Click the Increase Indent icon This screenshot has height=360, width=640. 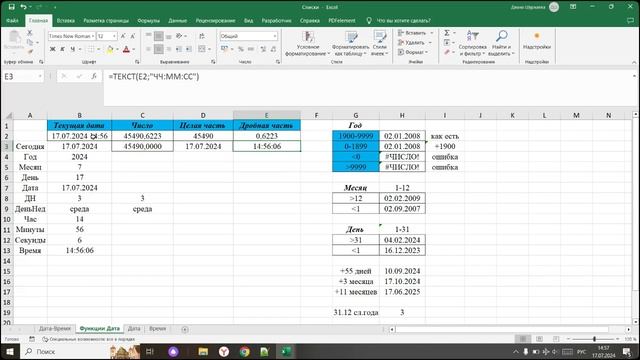pos(189,49)
